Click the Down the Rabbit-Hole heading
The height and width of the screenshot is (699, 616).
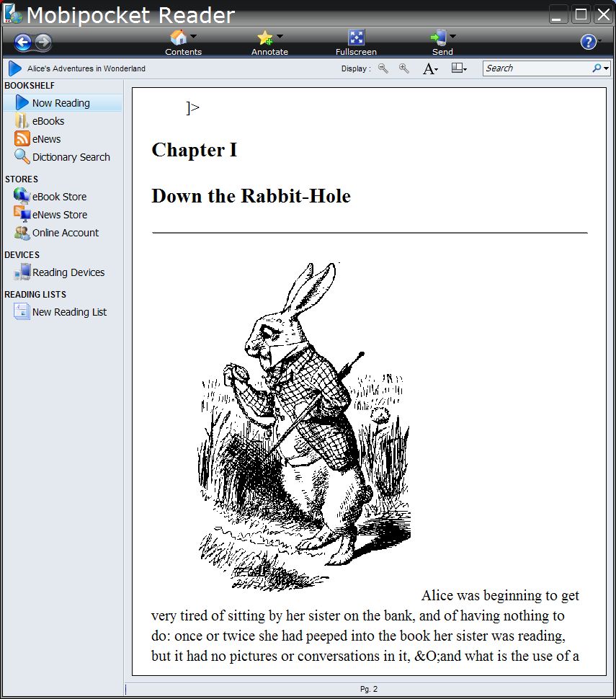(251, 196)
